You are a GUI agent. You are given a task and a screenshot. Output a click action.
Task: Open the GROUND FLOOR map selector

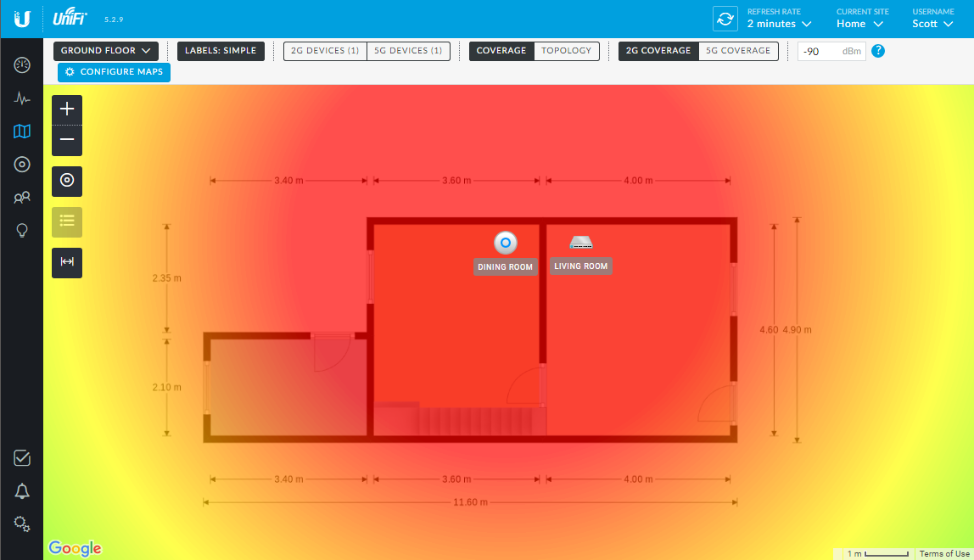click(x=105, y=51)
